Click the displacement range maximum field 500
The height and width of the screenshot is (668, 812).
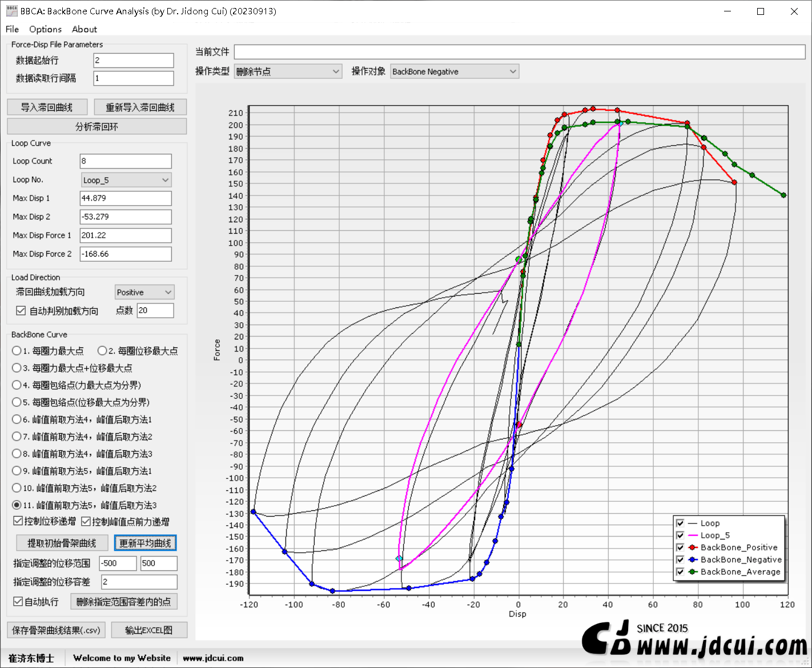click(159, 563)
